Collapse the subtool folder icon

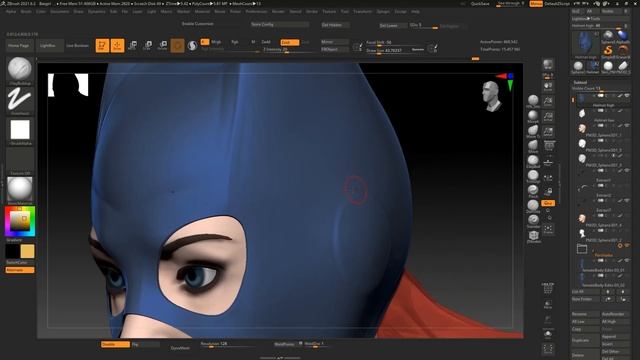pyautogui.click(x=582, y=248)
